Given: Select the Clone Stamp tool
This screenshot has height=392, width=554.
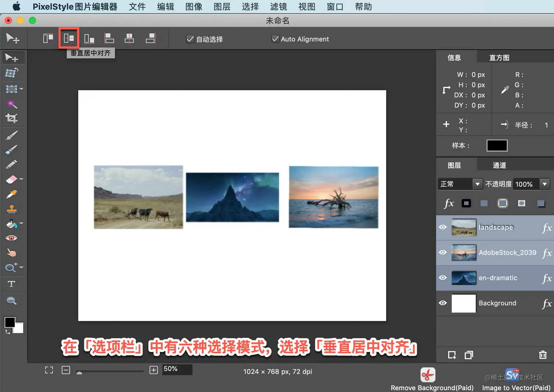Looking at the screenshot, I should tap(11, 209).
